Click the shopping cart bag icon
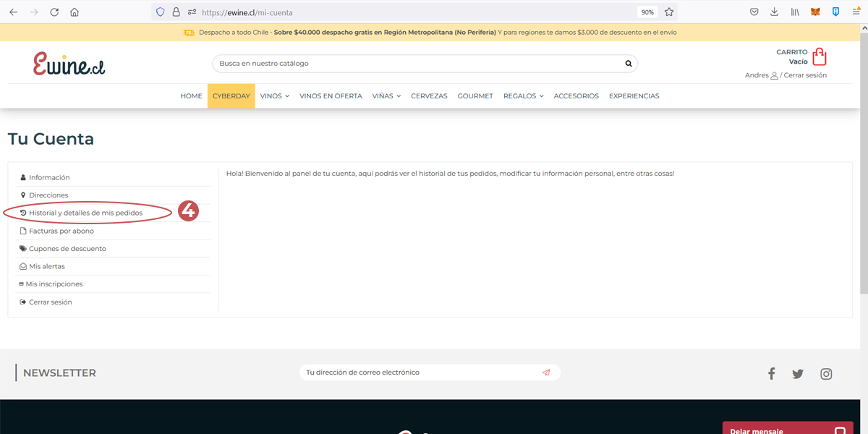 (x=819, y=57)
